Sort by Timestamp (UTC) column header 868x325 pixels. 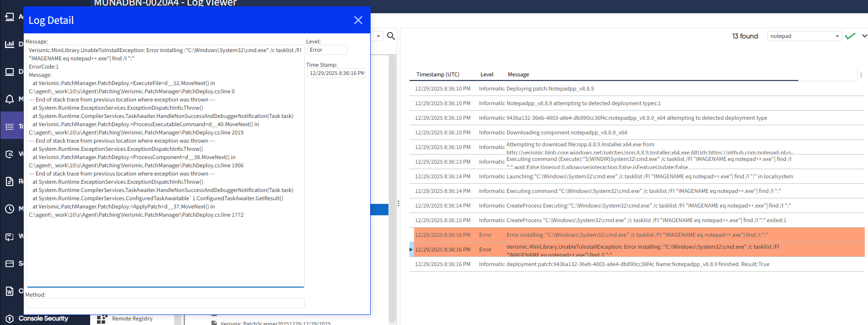click(437, 75)
